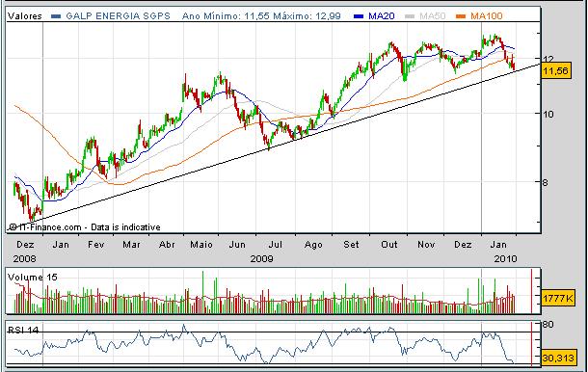The image size is (588, 372).
Task: Click the Mar month label on the time axis
Action: click(131, 245)
